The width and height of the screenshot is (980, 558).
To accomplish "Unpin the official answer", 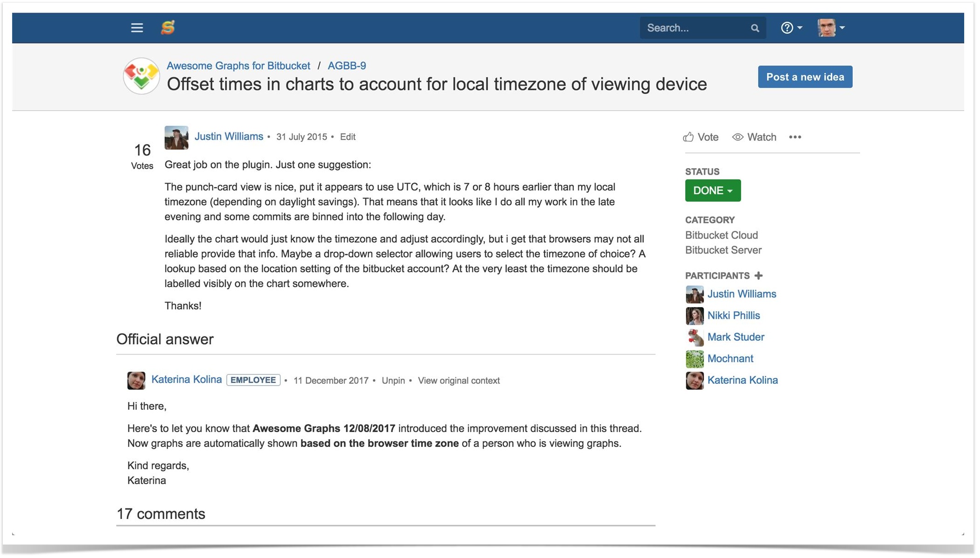I will (x=393, y=381).
